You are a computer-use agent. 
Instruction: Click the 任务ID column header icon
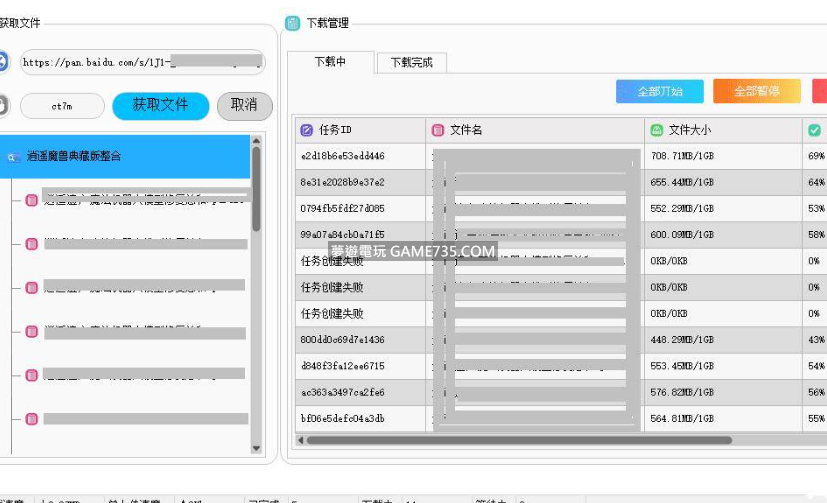[306, 130]
